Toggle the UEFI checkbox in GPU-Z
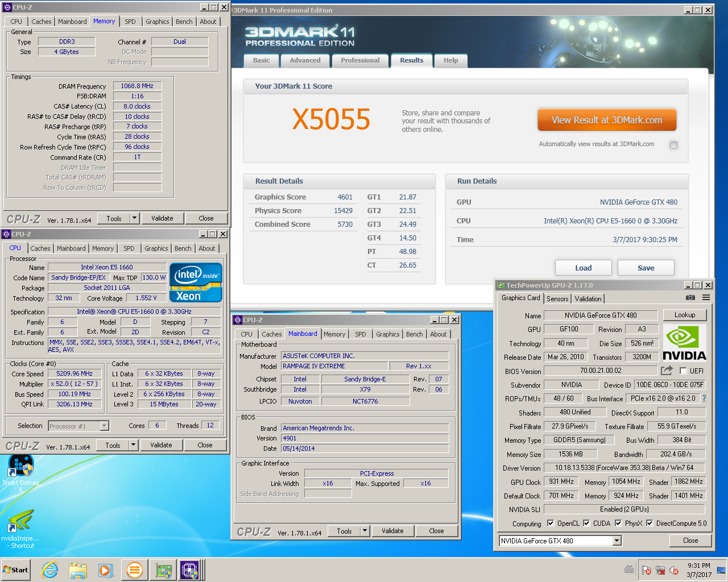The width and height of the screenshot is (728, 582). pos(683,371)
